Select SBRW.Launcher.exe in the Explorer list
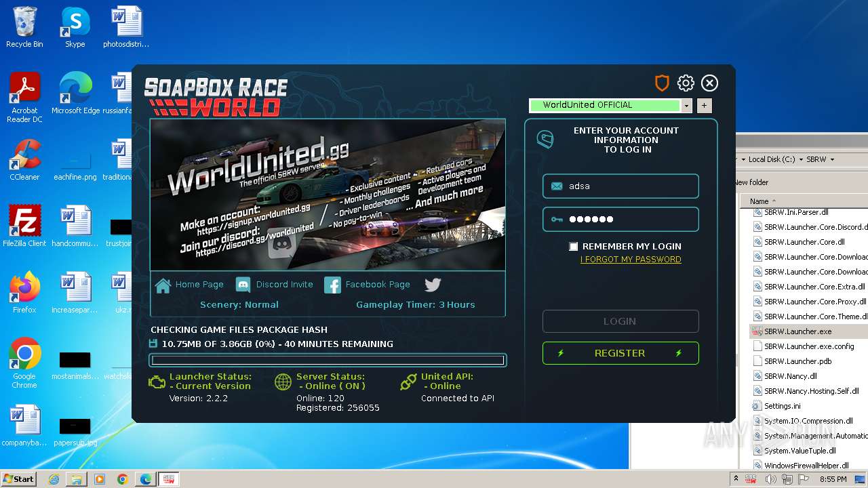This screenshot has height=488, width=868. (x=797, y=331)
